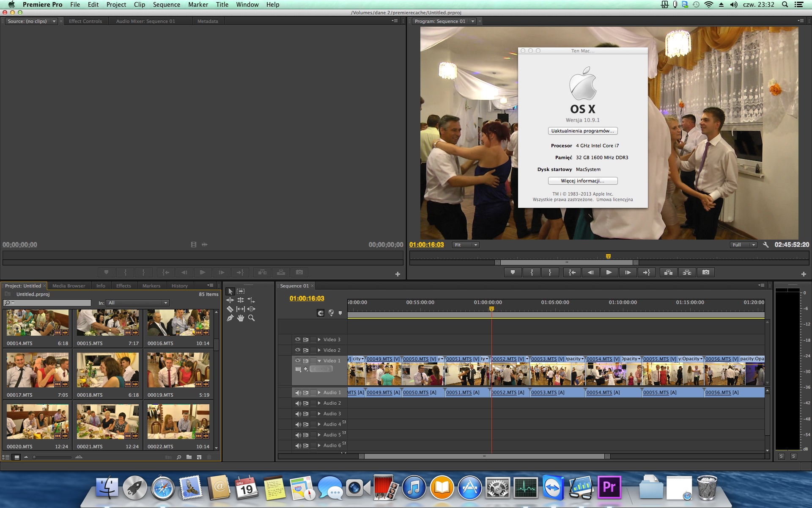
Task: Toggle Snap magnet in the timeline
Action: pyautogui.click(x=321, y=313)
